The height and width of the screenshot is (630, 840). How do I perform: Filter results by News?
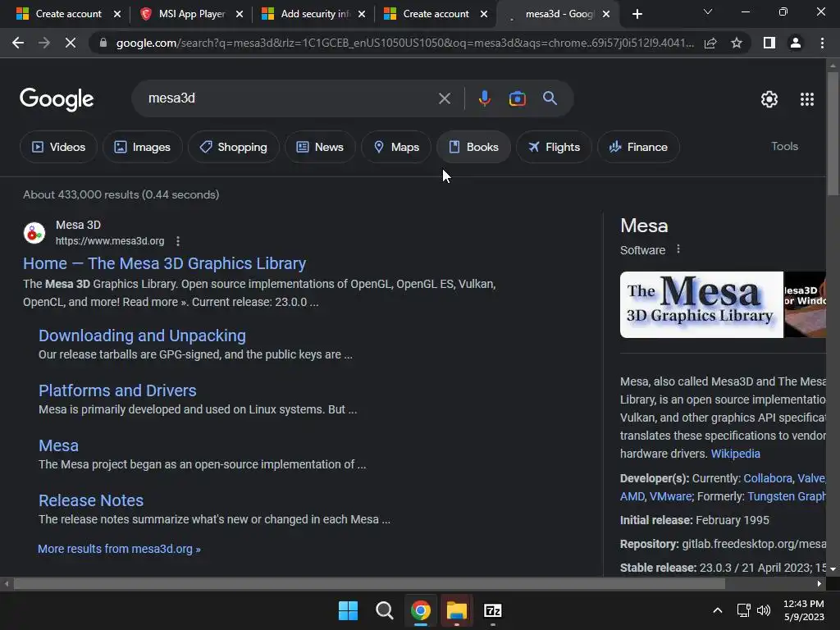coord(321,147)
